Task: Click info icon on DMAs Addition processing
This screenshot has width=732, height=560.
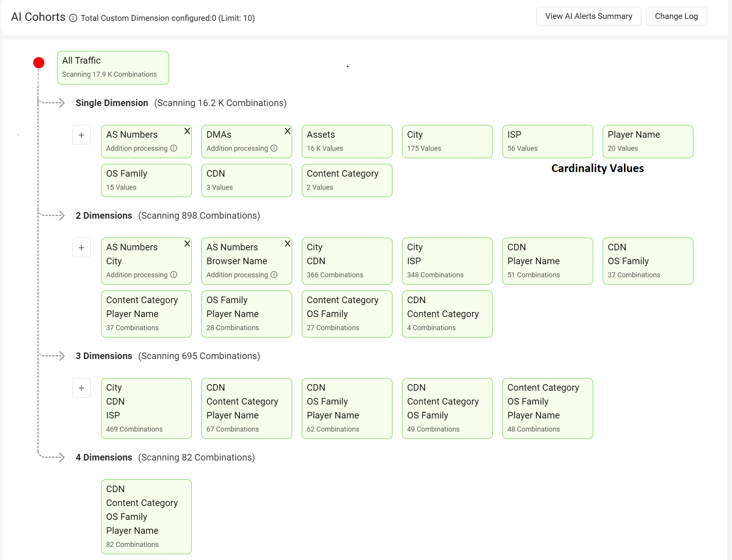Action: (x=274, y=148)
